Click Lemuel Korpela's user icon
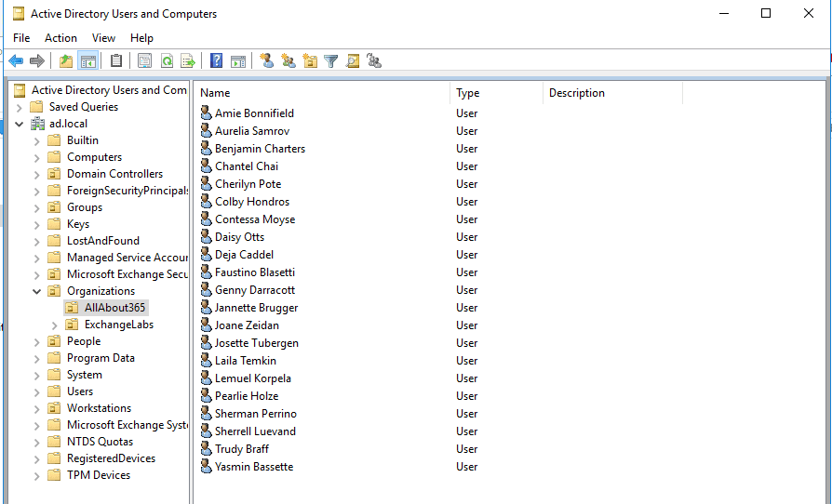 (207, 378)
